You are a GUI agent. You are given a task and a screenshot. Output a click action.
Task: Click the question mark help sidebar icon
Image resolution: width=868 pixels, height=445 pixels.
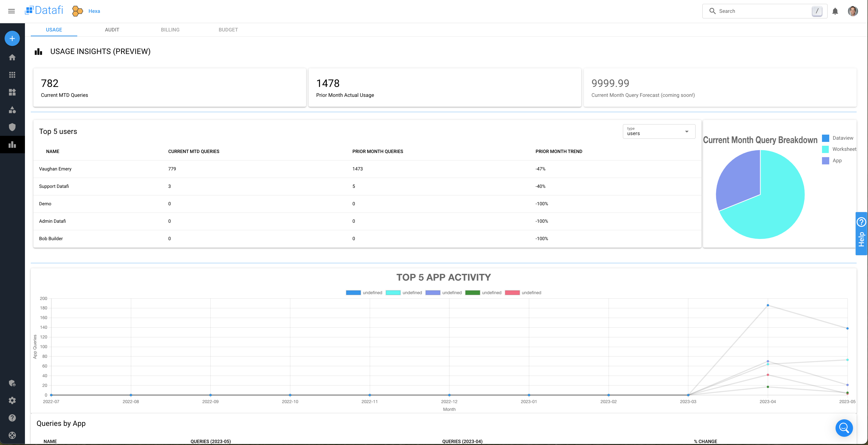tap(12, 418)
